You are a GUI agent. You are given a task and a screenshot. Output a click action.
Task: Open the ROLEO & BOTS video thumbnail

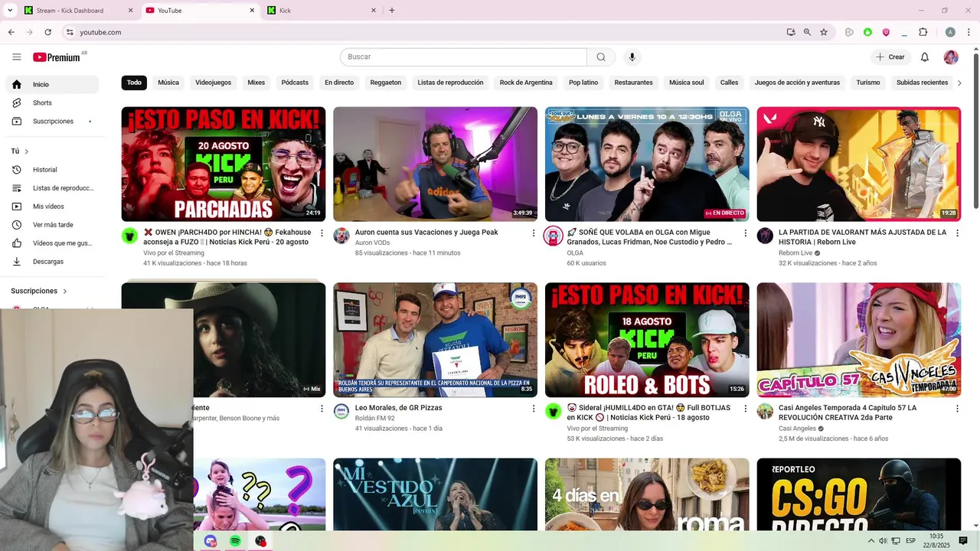[x=647, y=340]
